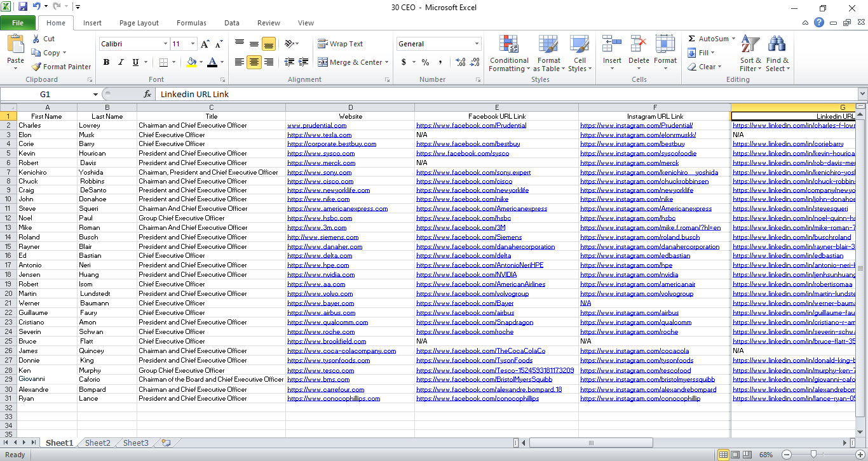Toggle Italic formatting
This screenshot has width=868, height=461.
point(121,62)
